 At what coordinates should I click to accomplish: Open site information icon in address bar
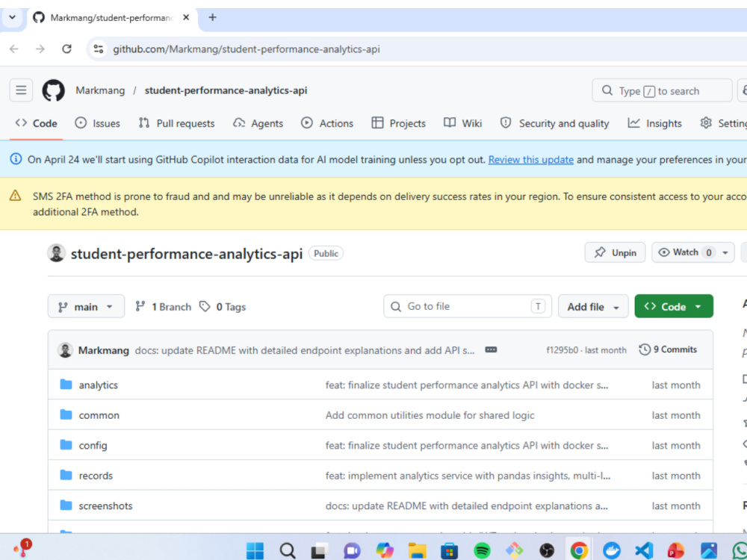point(99,49)
